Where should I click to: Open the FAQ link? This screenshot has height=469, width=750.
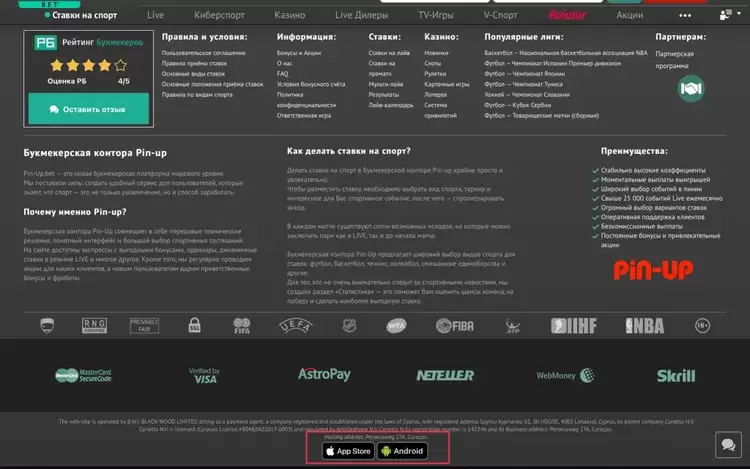[x=282, y=74]
